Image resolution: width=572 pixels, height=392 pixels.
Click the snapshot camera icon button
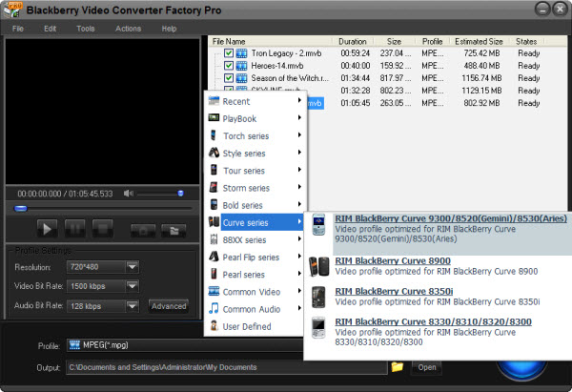(143, 230)
